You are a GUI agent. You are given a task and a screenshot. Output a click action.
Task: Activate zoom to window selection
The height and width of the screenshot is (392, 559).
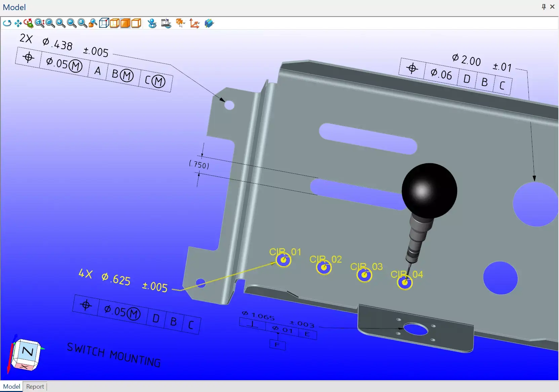(x=50, y=23)
